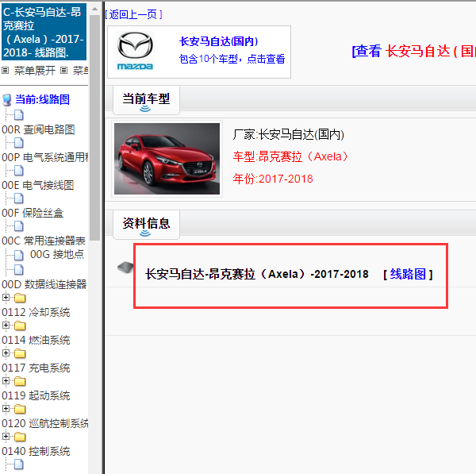This screenshot has height=474, width=476.
Task: Select the 0112 冷却系统 label
Action: (36, 312)
